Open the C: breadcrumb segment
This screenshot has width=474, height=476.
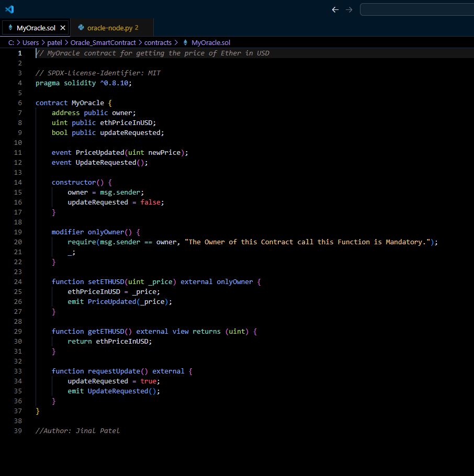(11, 43)
